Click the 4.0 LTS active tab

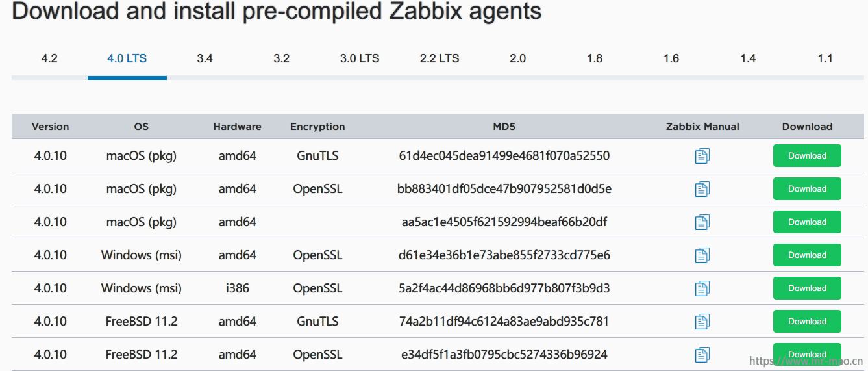127,58
